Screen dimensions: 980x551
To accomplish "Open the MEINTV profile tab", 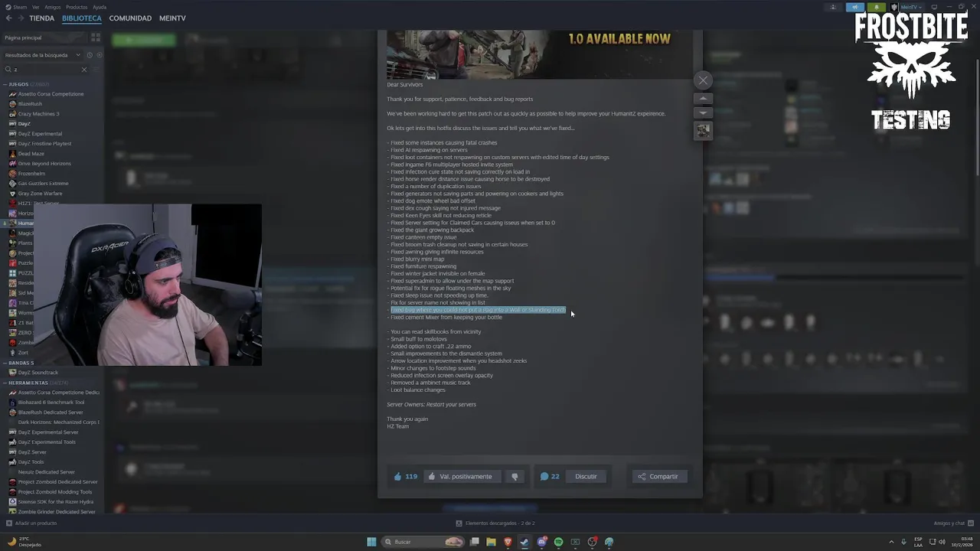I will [172, 18].
